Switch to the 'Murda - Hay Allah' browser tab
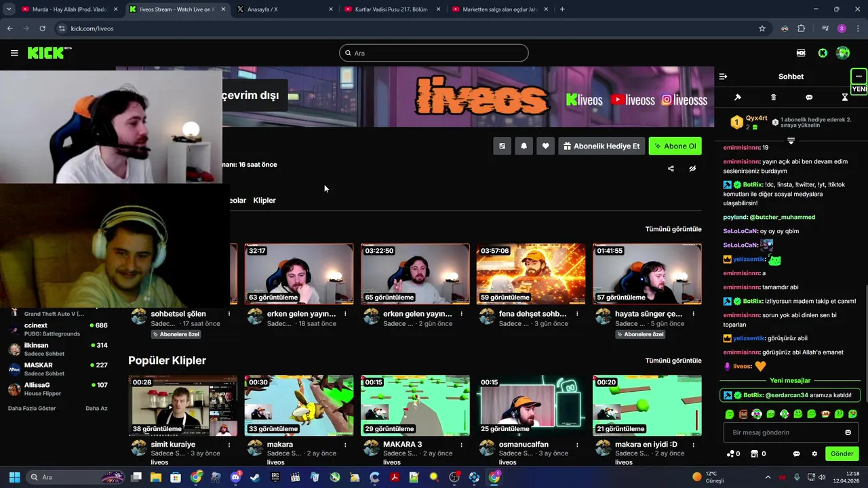This screenshot has height=488, width=868. (68, 9)
